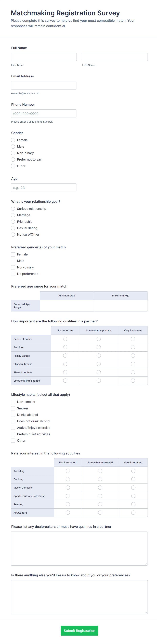Check Female as preferred match gender
The height and width of the screenshot is (644, 157).
pyautogui.click(x=13, y=254)
